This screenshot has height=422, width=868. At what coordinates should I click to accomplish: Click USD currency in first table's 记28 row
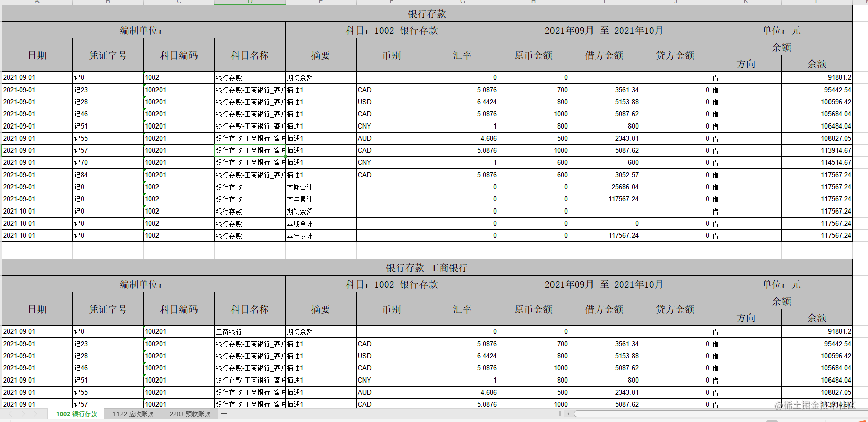point(391,102)
